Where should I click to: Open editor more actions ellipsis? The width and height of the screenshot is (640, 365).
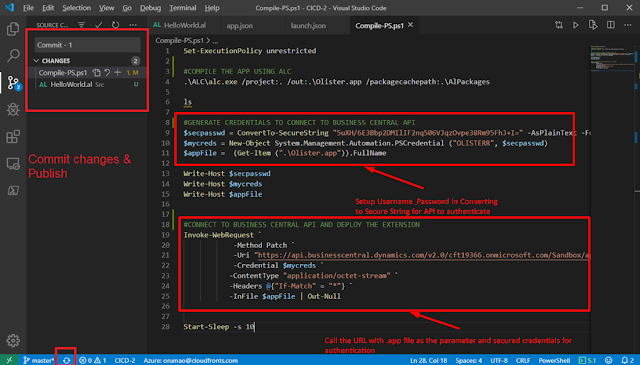point(628,25)
